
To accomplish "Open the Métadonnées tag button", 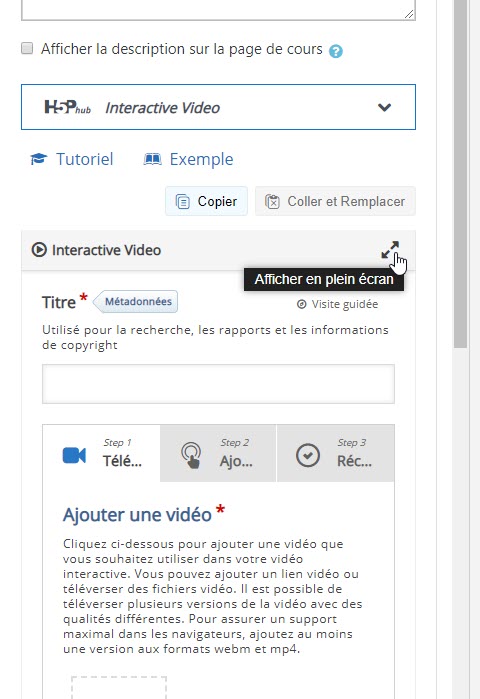I will point(135,301).
